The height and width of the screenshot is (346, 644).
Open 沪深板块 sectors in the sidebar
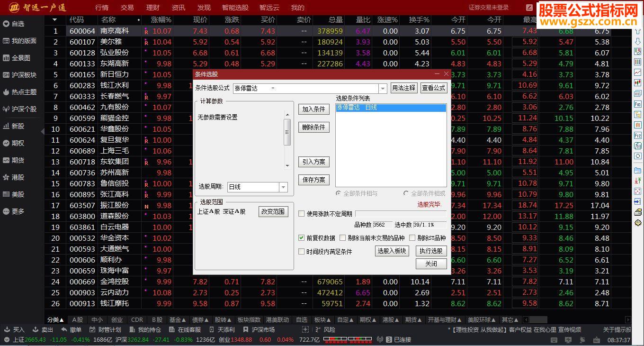[x=19, y=75]
